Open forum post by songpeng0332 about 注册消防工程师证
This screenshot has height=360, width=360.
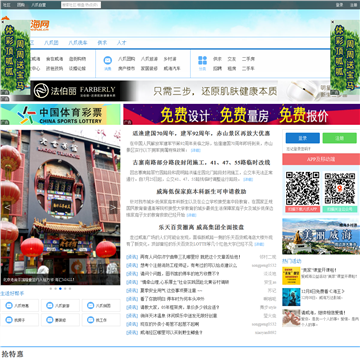[189, 266]
